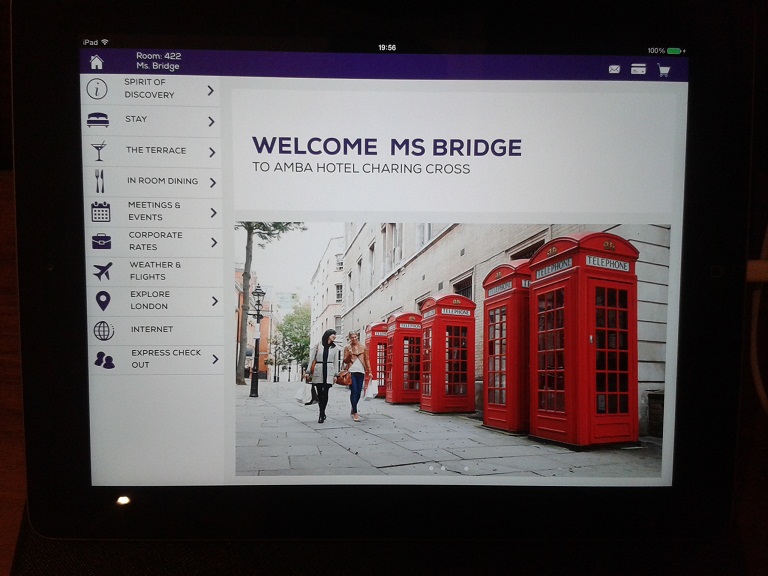Viewport: 768px width, 576px height.
Task: Select Express Check Out label
Action: tap(166, 359)
